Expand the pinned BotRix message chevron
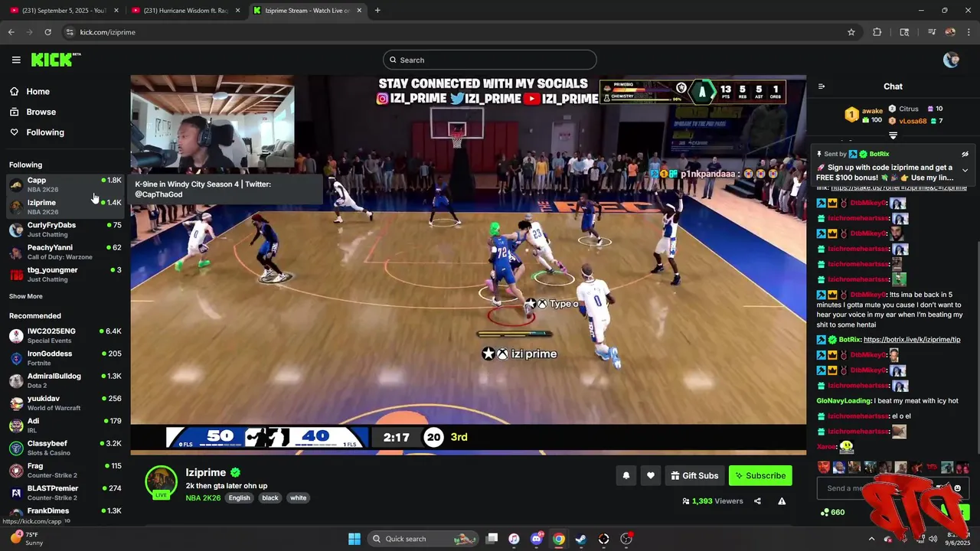The image size is (980, 551). point(965,170)
